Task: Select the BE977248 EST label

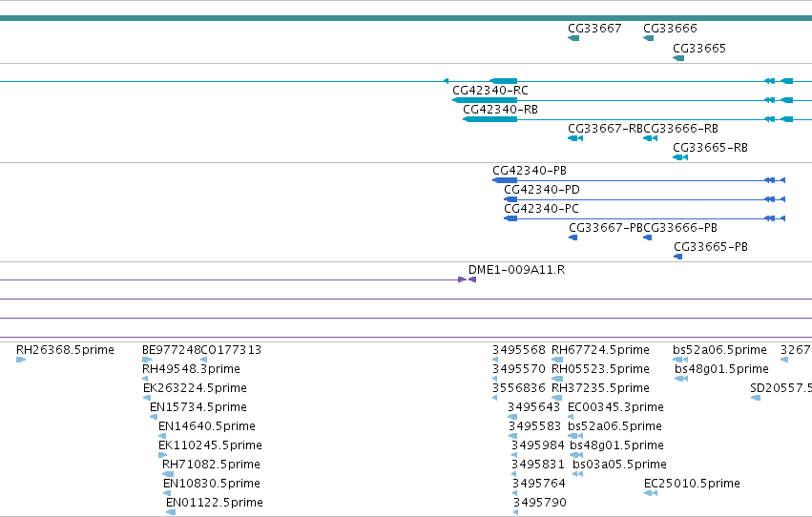Action: pos(171,350)
